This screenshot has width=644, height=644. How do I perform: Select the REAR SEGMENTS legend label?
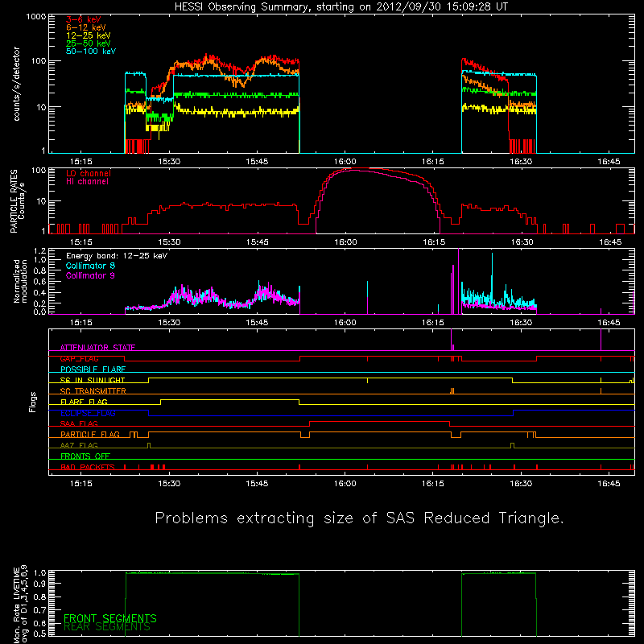click(x=107, y=627)
